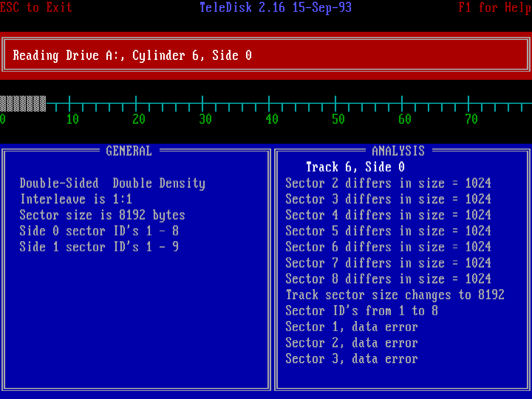Select 'Sector 5 differs in size = 1024'
The height and width of the screenshot is (399, 532).
pyautogui.click(x=388, y=231)
